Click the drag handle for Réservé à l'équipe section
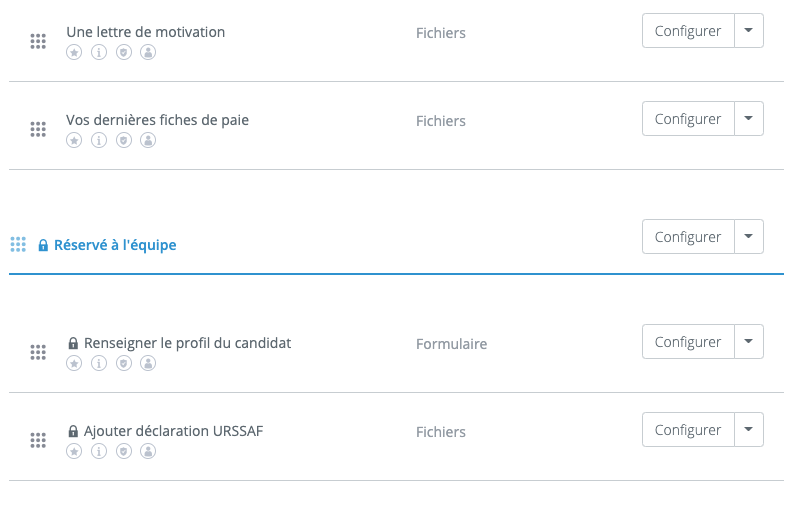Viewport: 797px width, 507px height. [18, 244]
